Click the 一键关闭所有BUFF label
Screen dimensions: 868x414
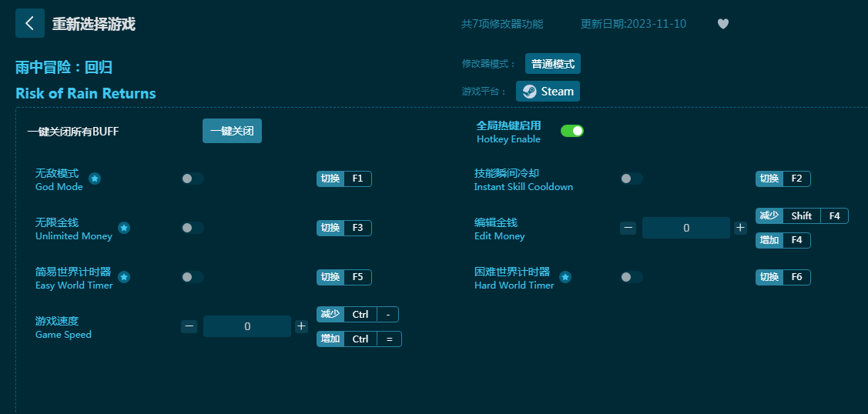[x=73, y=132]
